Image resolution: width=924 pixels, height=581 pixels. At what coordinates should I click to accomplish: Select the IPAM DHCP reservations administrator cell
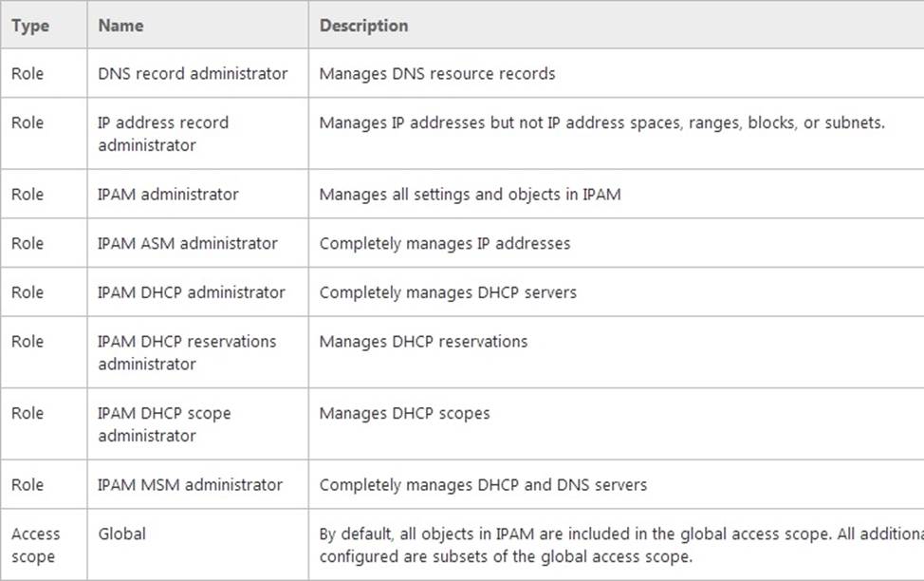tap(187, 352)
